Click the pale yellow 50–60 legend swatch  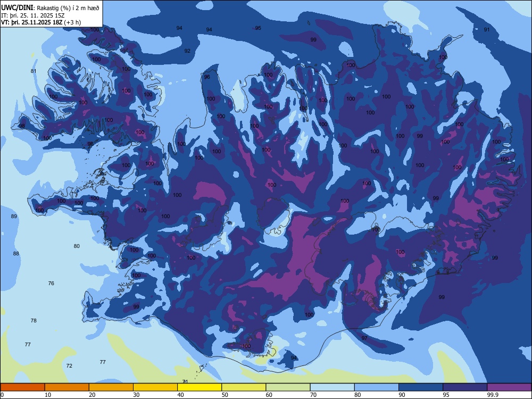(x=244, y=387)
